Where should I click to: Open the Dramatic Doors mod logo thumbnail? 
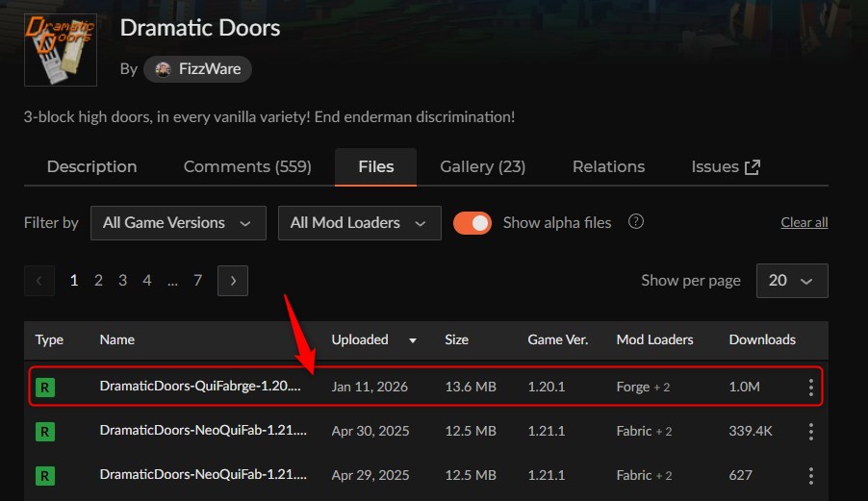(61, 50)
